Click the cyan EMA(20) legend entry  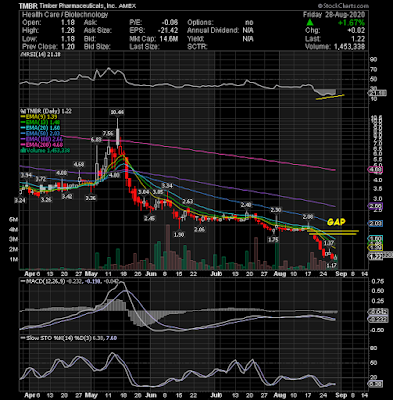[x=39, y=128]
